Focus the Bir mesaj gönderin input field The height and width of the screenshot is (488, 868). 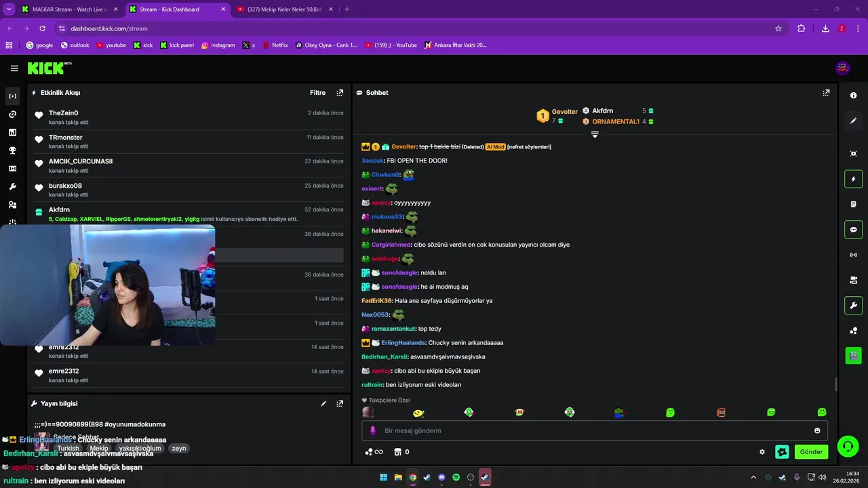(595, 430)
